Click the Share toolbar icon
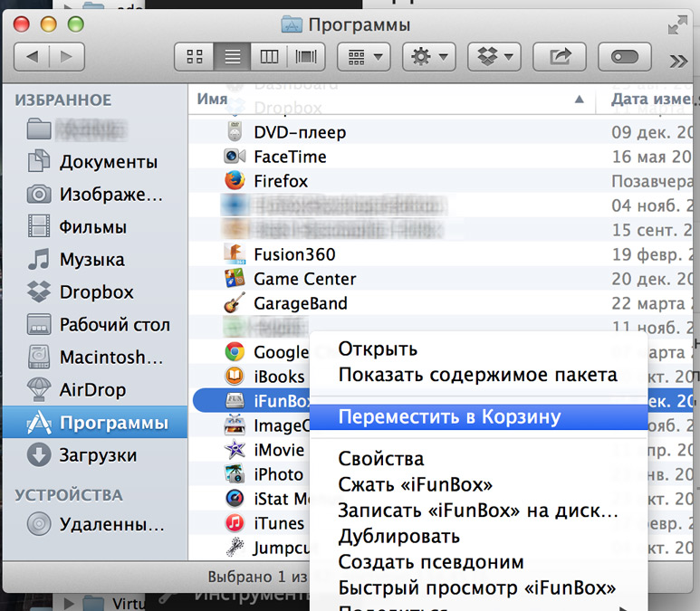Image resolution: width=700 pixels, height=611 pixels. pyautogui.click(x=560, y=57)
